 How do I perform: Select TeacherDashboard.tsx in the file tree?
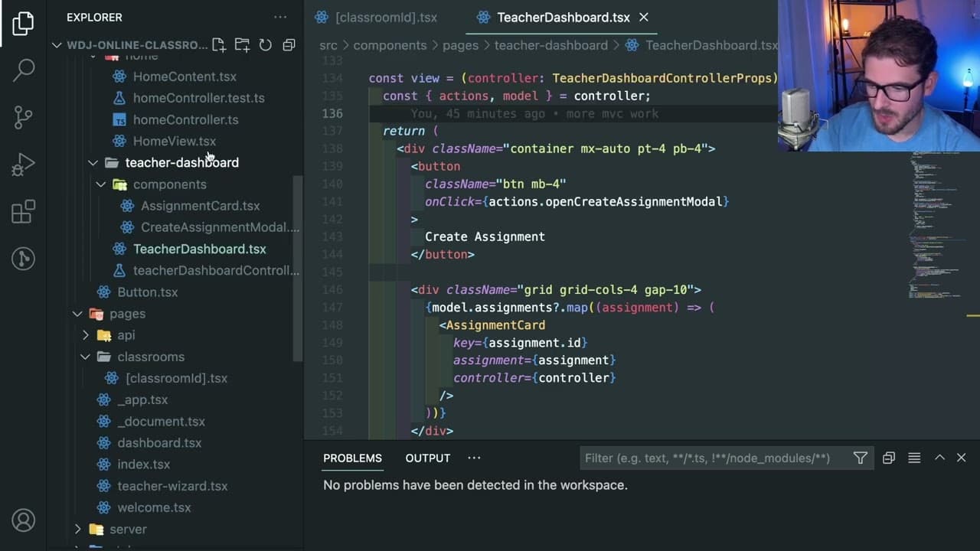(x=199, y=249)
